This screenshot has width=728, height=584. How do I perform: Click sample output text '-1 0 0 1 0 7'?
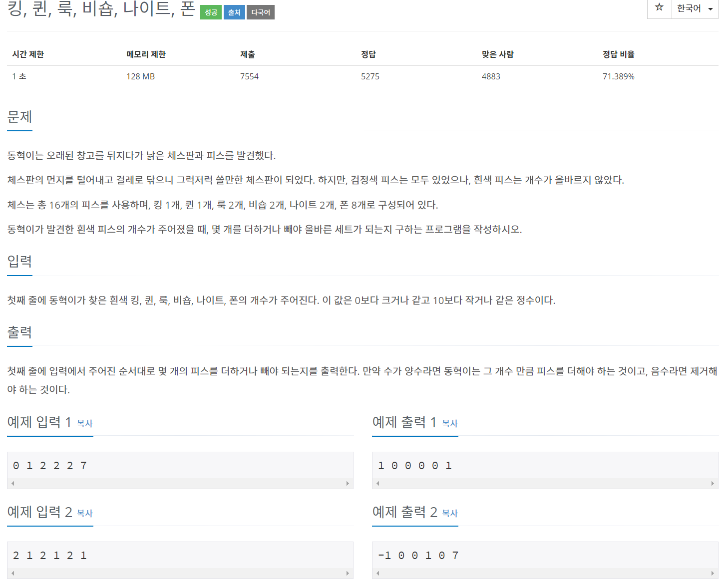(418, 556)
